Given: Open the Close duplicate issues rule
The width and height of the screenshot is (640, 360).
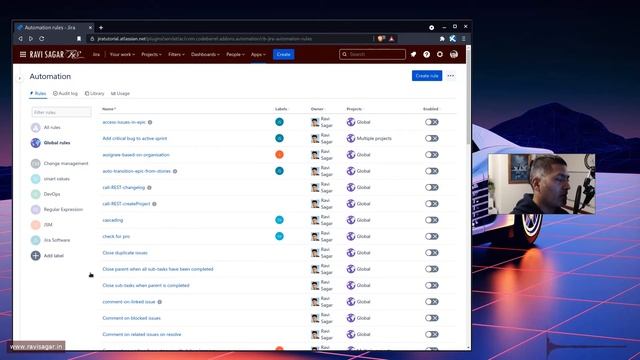Looking at the screenshot, I should (125, 253).
